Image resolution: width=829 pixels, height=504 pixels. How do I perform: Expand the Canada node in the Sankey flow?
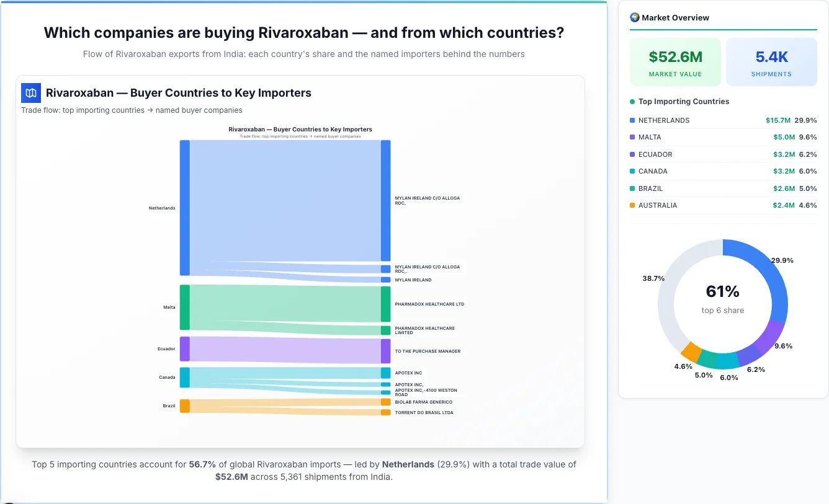click(183, 377)
